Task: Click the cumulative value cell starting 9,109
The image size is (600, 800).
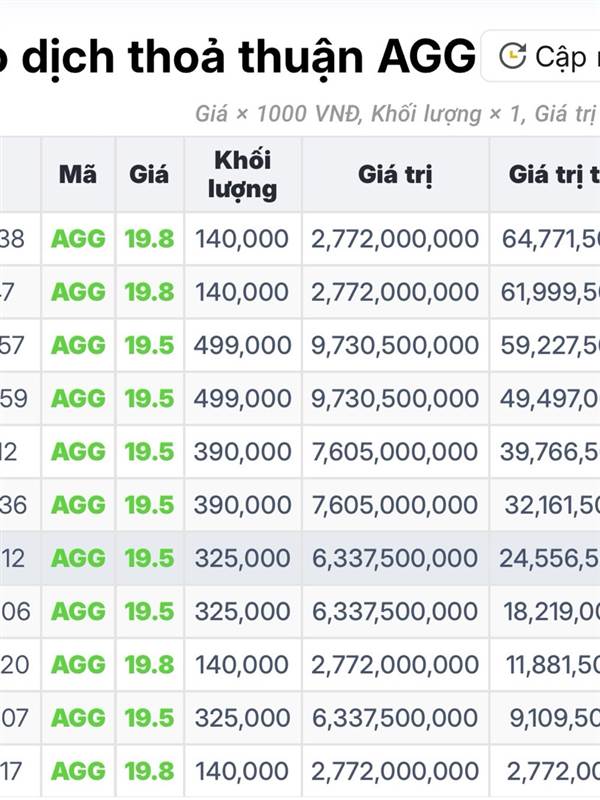Action: (552, 717)
